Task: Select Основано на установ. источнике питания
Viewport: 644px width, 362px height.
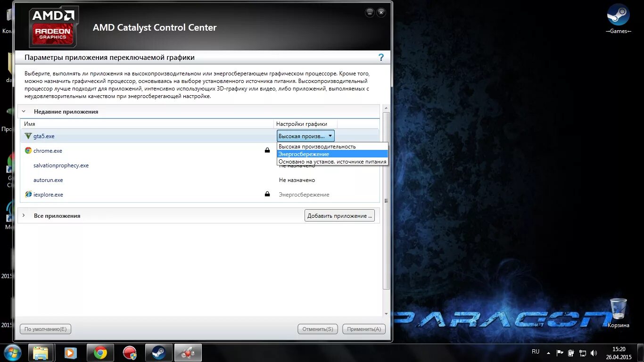Action: pyautogui.click(x=332, y=162)
